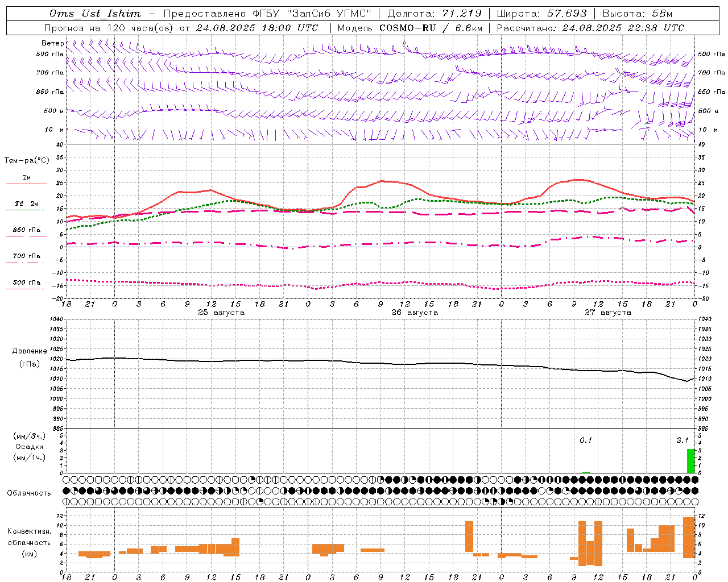This screenshot has width=728, height=582.
Task: Click the Конвективн. облачность panel label
Action: [x=29, y=537]
